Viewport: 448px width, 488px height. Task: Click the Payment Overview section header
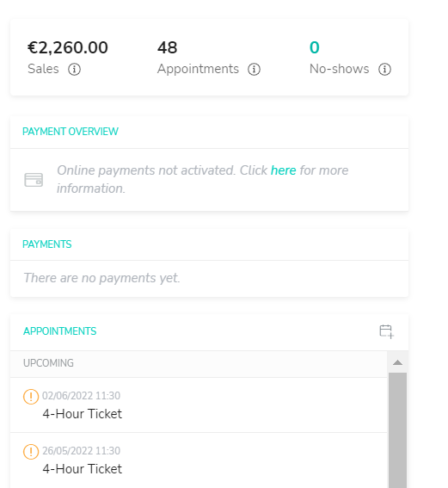(x=71, y=132)
